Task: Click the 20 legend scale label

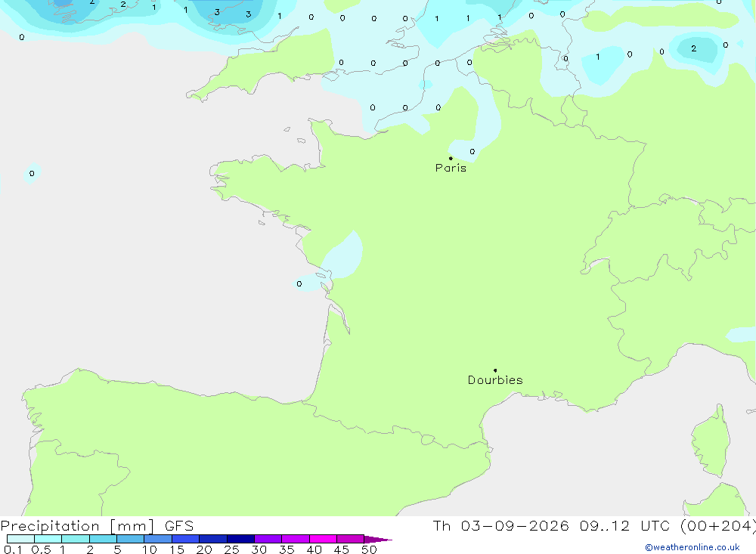Action: 204,549
